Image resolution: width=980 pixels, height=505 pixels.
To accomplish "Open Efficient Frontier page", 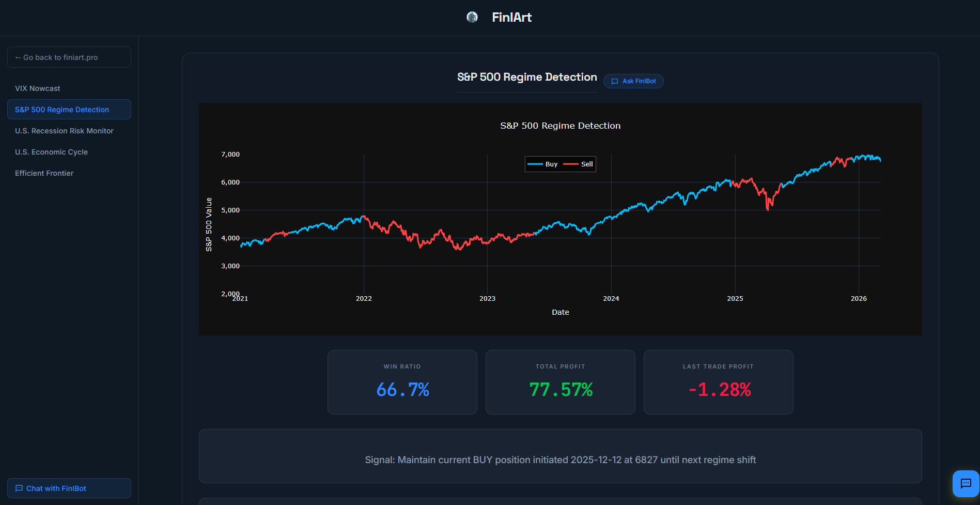I will pos(69,173).
